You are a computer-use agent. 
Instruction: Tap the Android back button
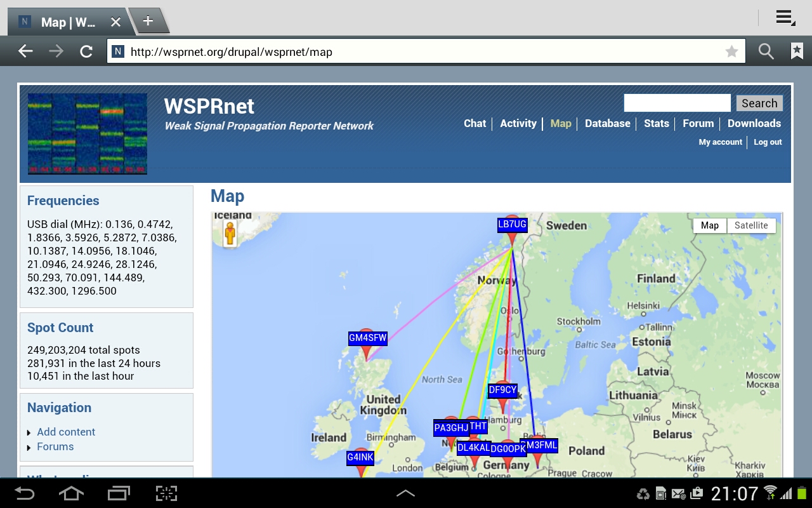25,493
